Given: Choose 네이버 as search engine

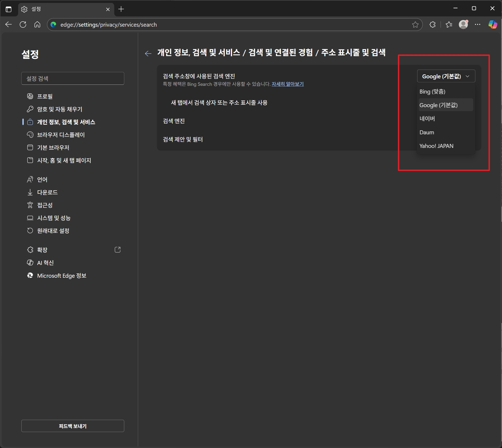Looking at the screenshot, I should 446,119.
